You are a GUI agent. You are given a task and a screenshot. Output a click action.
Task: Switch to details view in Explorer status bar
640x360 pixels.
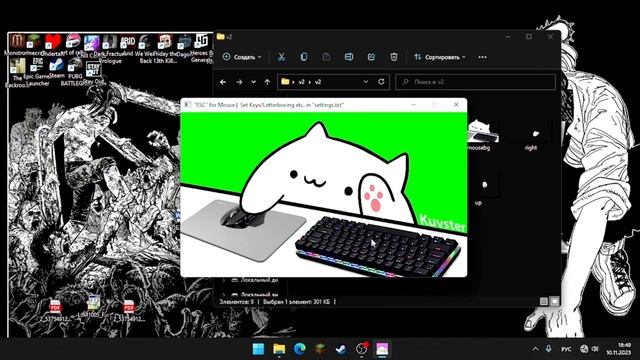[x=544, y=302]
